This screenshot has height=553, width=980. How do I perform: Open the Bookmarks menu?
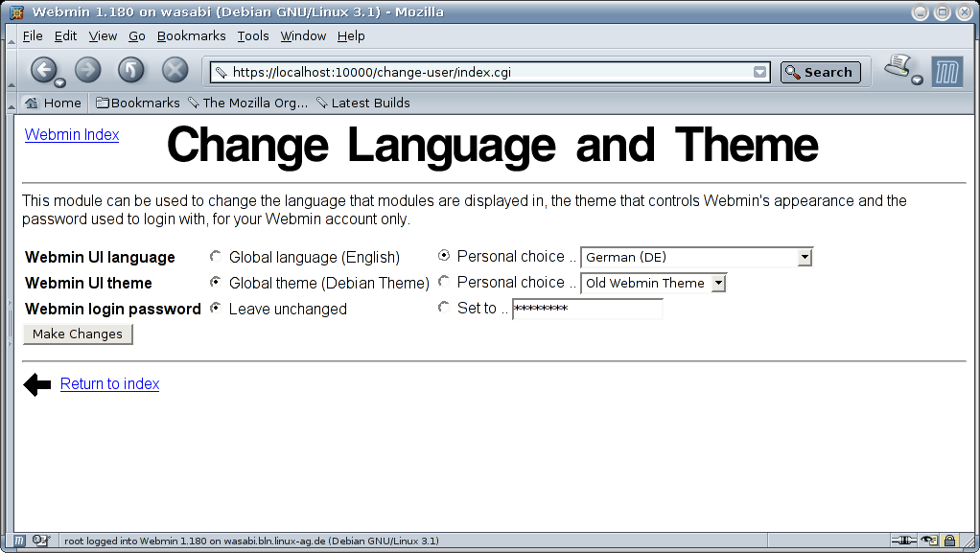coord(191,35)
